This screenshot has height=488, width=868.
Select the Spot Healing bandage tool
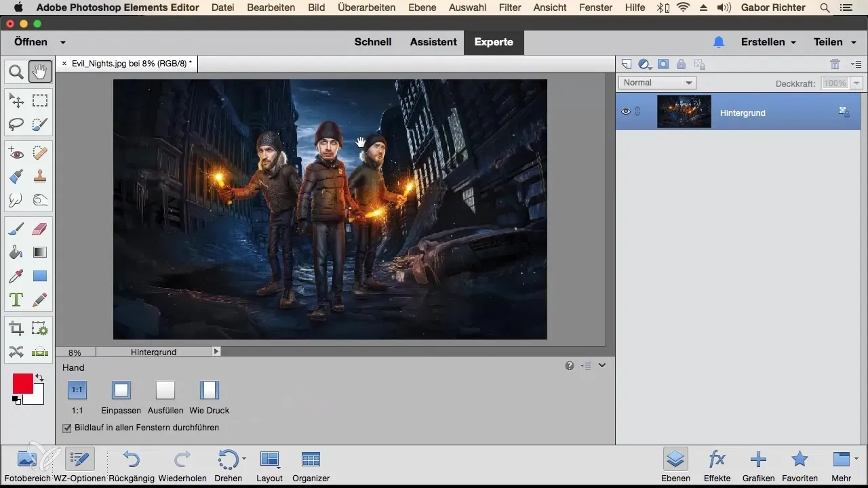point(40,154)
